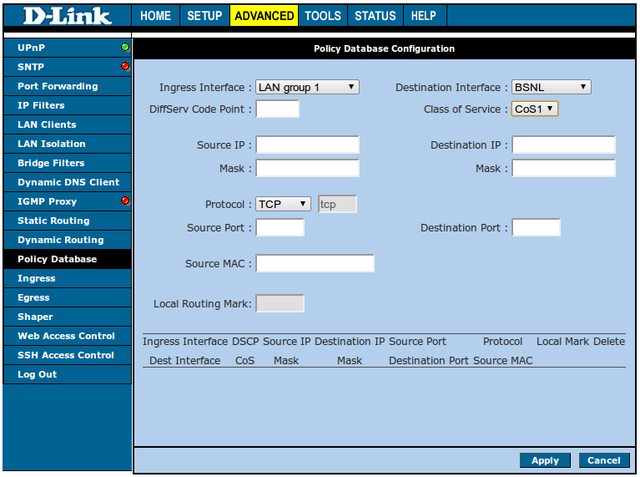The width and height of the screenshot is (640, 477).
Task: Open the Ingress Interface dropdown
Action: click(307, 87)
